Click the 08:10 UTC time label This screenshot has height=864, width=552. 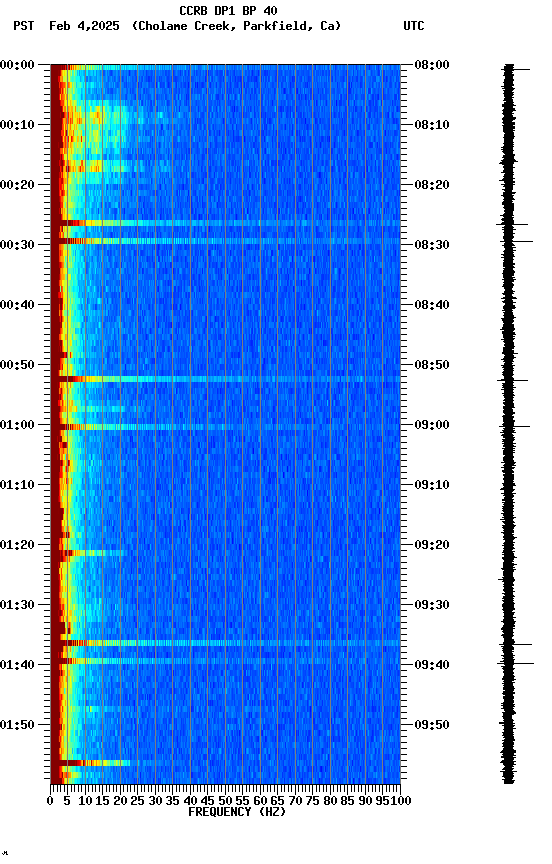click(432, 125)
